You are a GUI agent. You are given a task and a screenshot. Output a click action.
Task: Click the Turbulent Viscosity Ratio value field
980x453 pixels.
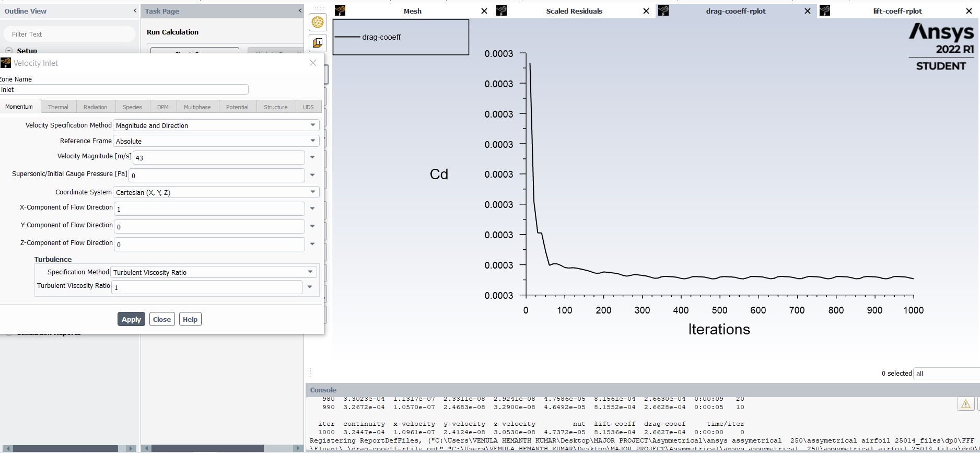(207, 287)
